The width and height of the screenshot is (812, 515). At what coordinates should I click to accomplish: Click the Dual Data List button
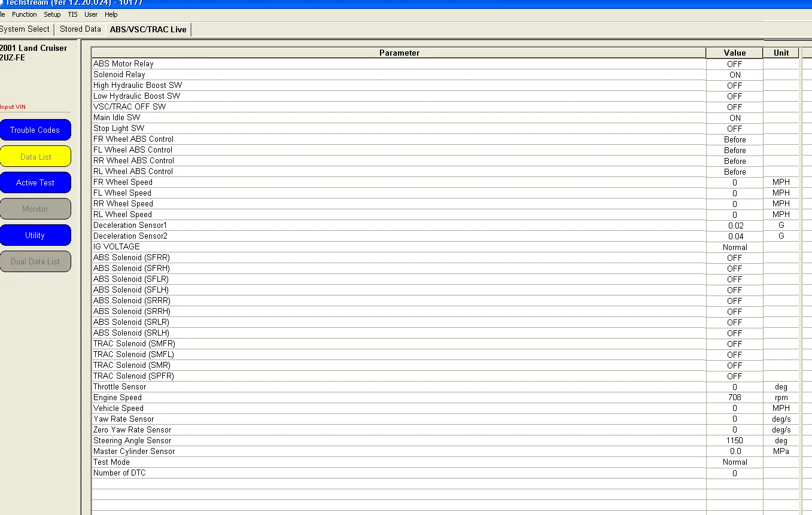click(35, 261)
